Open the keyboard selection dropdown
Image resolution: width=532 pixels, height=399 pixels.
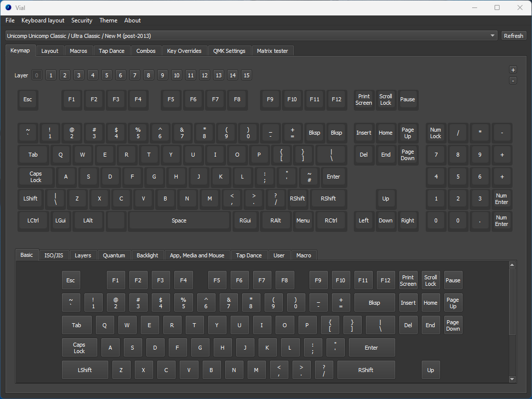point(252,35)
